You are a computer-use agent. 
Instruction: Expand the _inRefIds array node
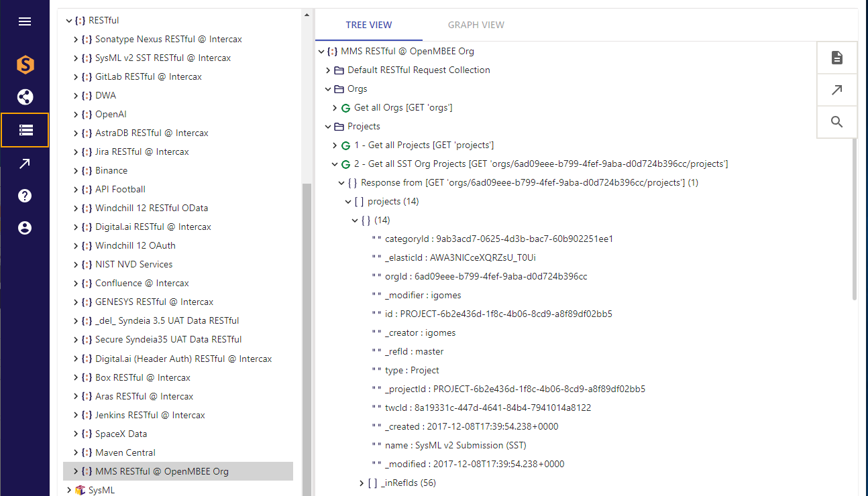[x=362, y=483]
